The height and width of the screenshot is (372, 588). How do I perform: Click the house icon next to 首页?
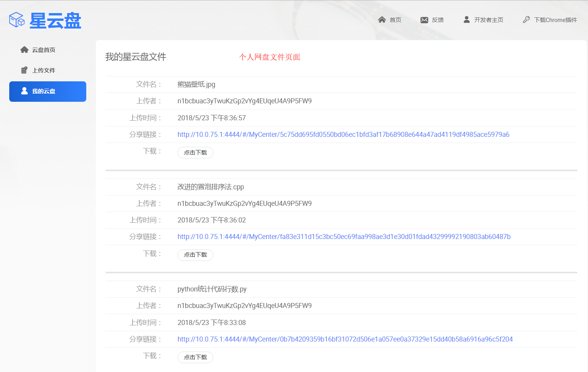[x=382, y=20]
